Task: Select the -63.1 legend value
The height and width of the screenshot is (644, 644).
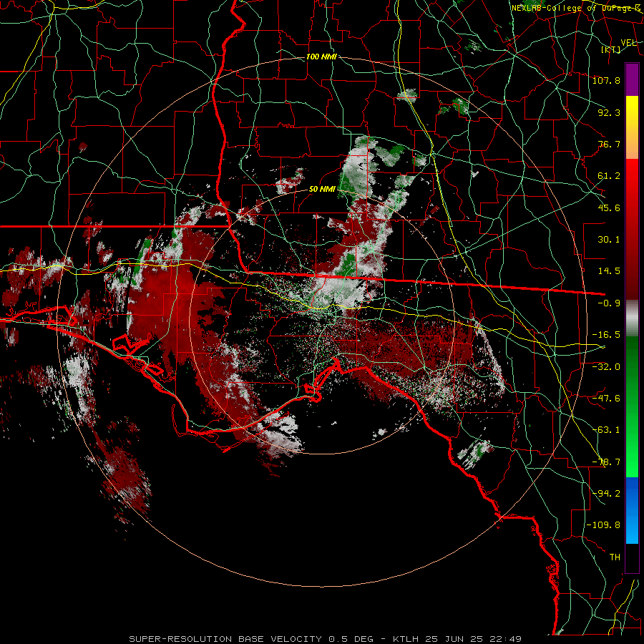Action: [x=606, y=430]
